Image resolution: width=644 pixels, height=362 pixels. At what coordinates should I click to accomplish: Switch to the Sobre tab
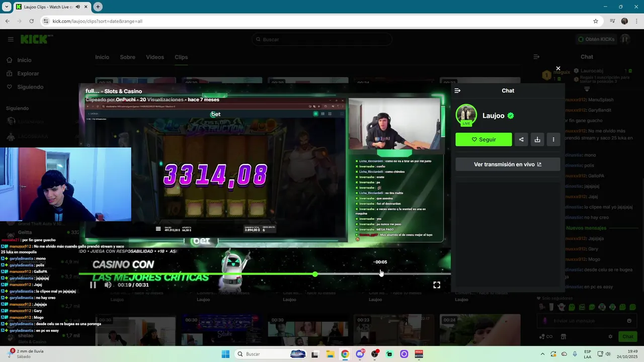[x=127, y=57]
